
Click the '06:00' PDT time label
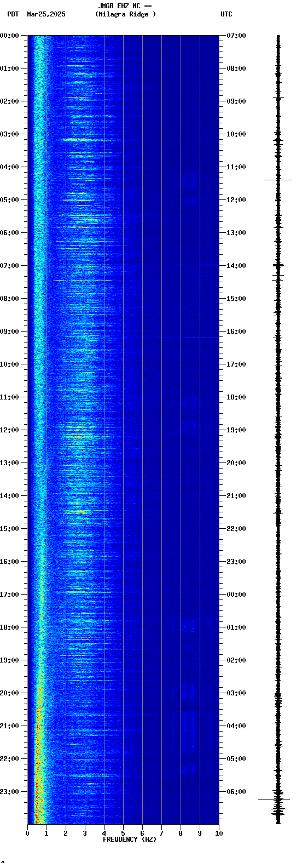pyautogui.click(x=9, y=233)
